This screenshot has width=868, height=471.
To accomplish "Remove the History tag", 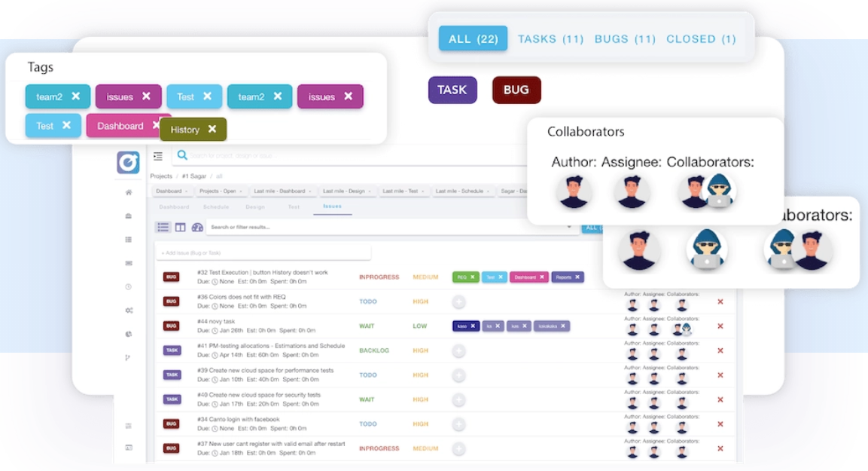I will tap(212, 130).
